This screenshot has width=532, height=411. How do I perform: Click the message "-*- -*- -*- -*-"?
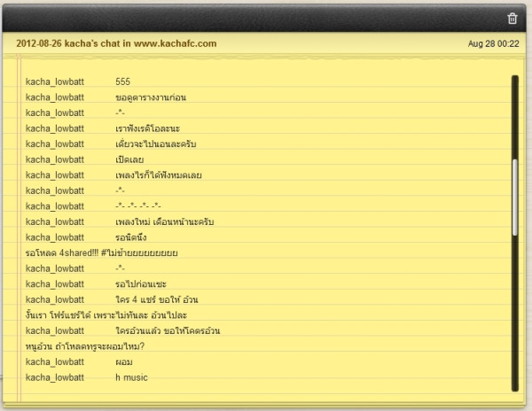138,205
